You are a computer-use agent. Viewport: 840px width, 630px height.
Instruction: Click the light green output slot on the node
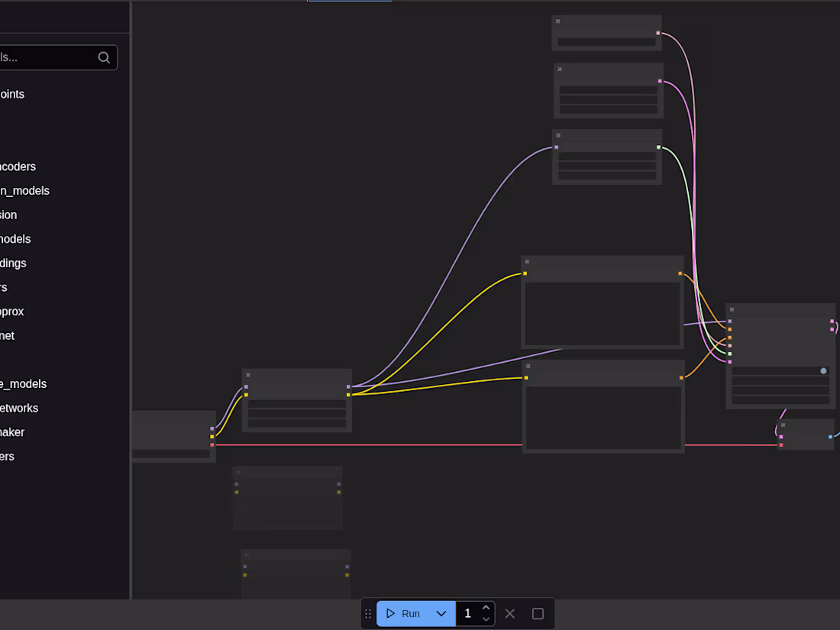pos(658,147)
